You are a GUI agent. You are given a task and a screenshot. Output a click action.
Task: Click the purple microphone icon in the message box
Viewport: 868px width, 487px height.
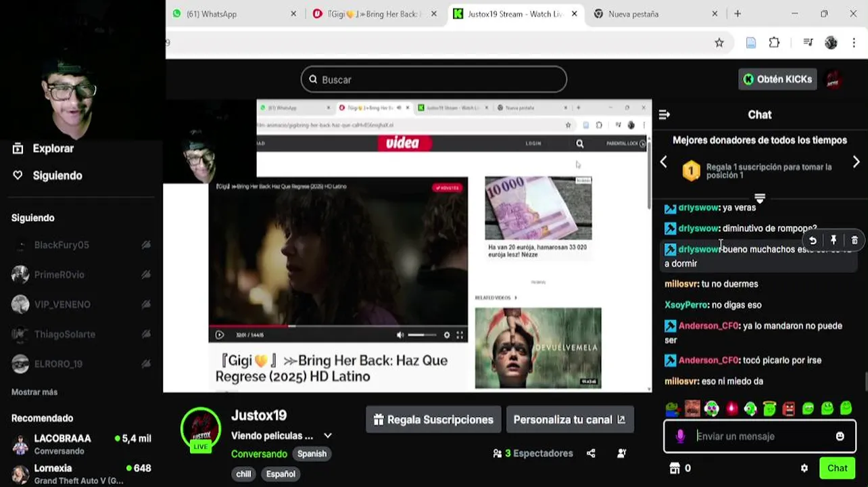(x=680, y=436)
